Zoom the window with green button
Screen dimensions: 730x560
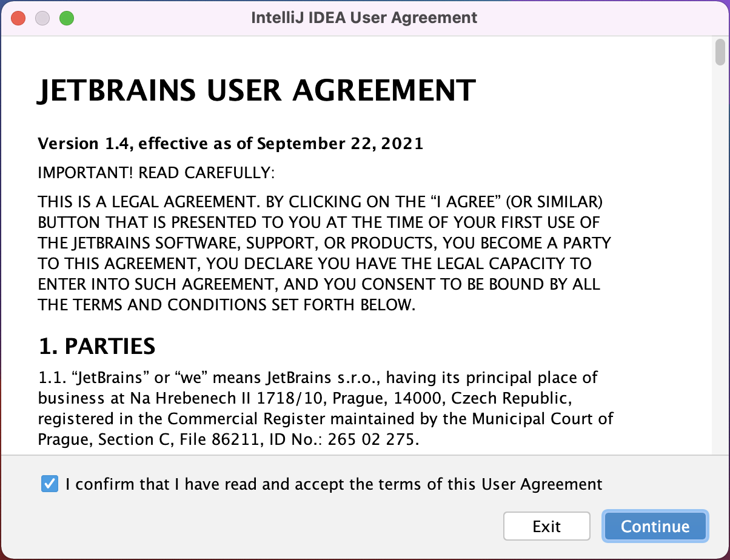click(x=66, y=18)
